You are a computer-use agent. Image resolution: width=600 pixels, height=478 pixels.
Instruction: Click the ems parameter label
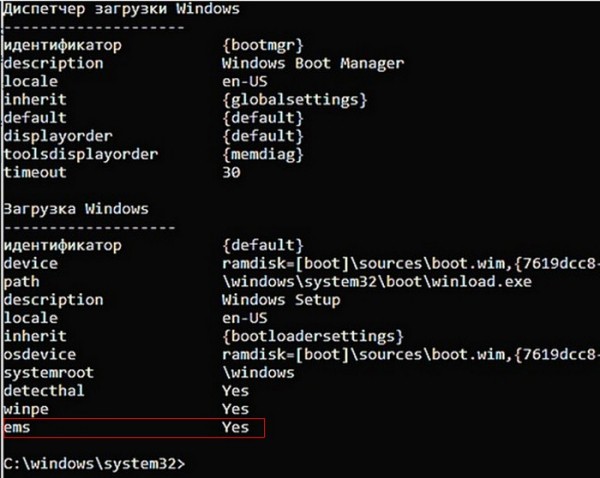click(x=17, y=428)
